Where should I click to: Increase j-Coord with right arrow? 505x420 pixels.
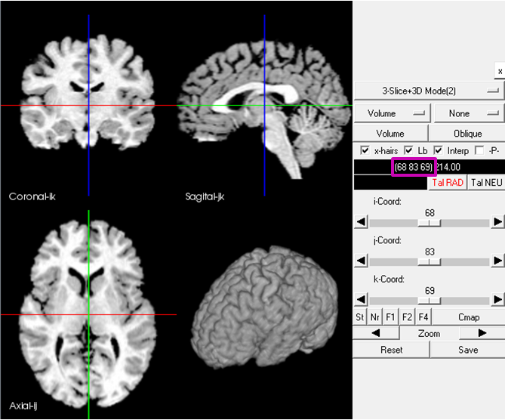tap(497, 261)
